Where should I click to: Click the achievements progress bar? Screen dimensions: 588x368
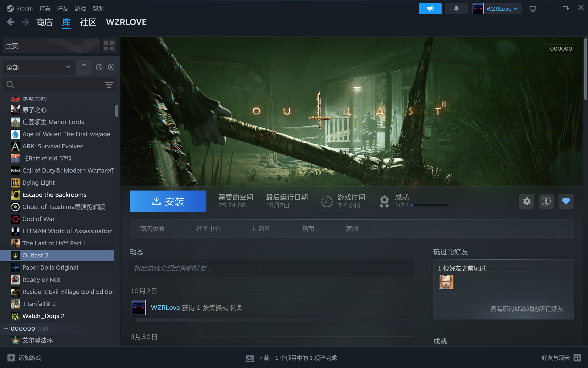pos(430,205)
